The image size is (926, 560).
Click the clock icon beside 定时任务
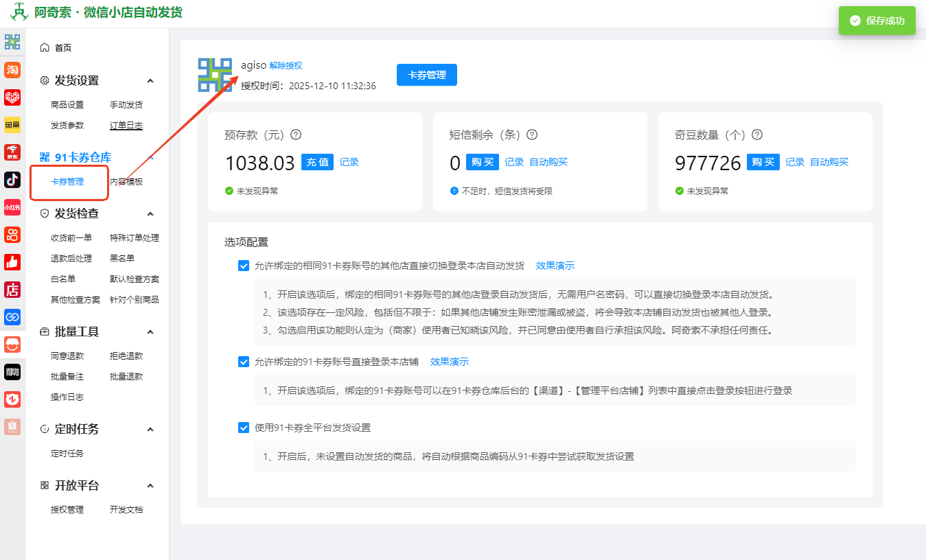[x=45, y=429]
